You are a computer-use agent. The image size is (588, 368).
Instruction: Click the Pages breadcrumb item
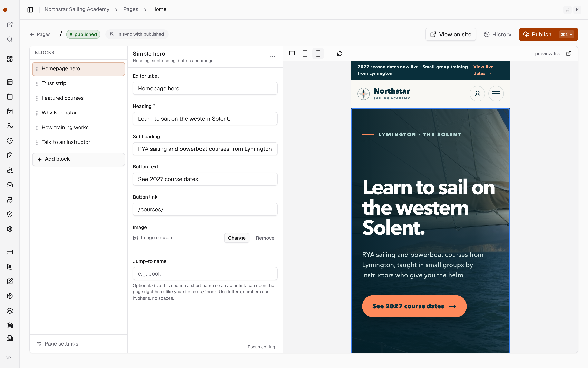tap(131, 9)
